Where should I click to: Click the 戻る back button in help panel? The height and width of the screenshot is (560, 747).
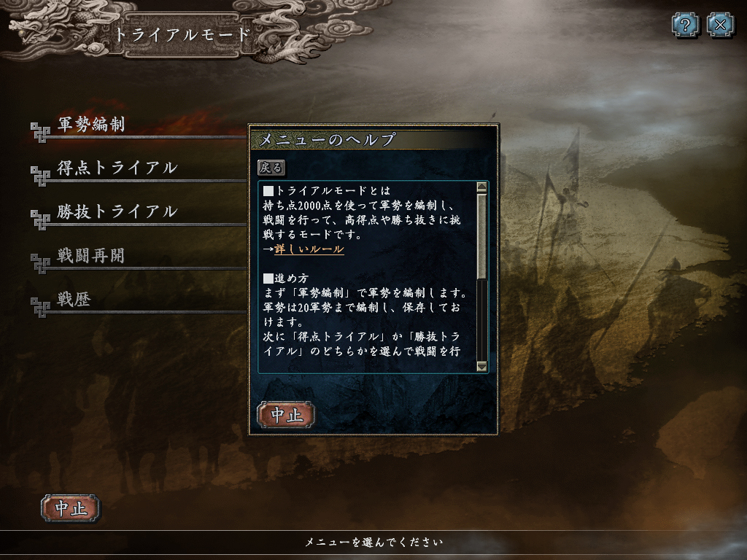(x=271, y=168)
